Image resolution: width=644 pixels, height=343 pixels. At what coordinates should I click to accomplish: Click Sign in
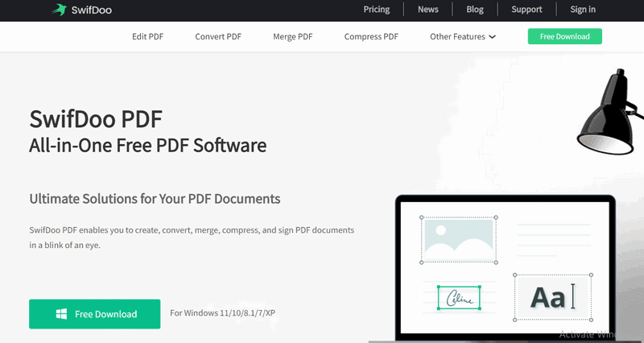[x=582, y=10]
